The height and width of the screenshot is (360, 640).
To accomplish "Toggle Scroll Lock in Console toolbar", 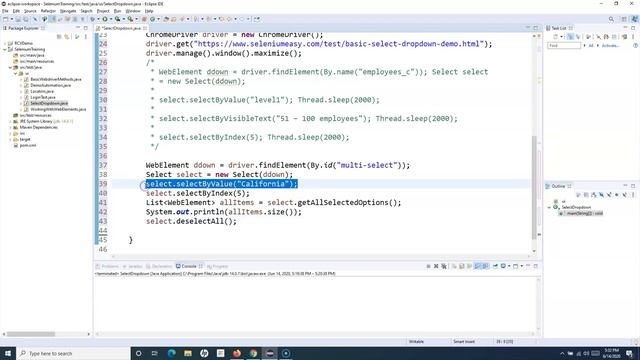I will point(462,266).
